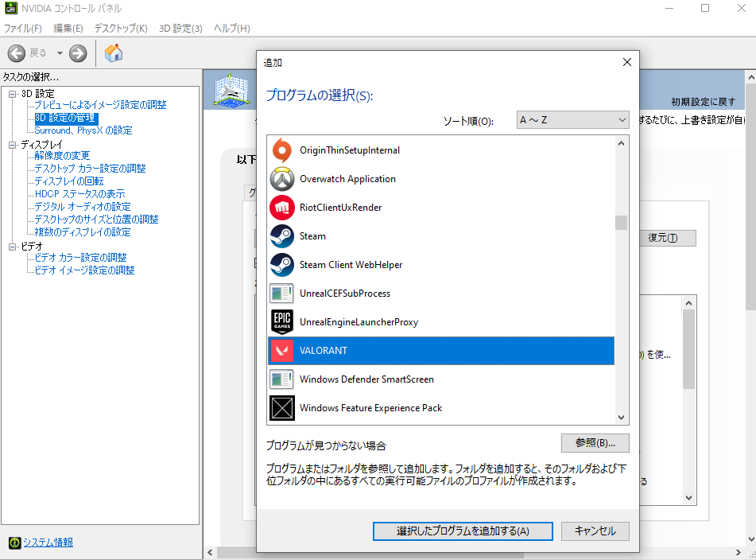
Task: Select the Overwatch Application list entry
Action: [441, 179]
